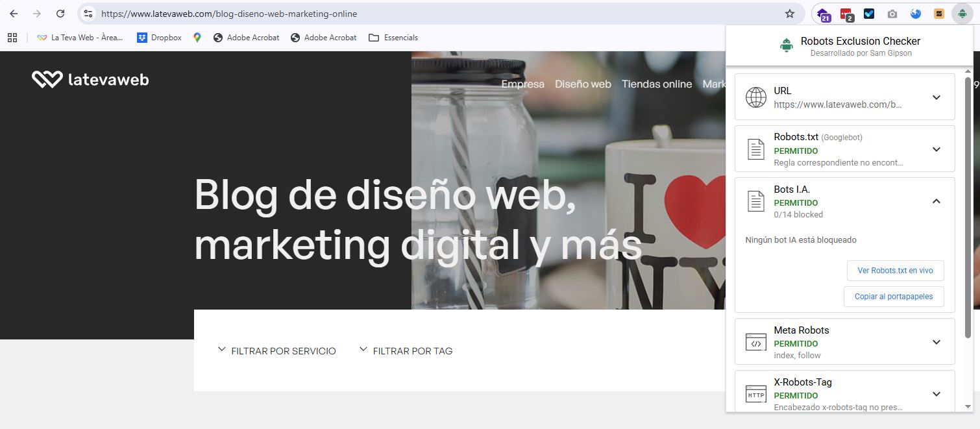
Task: Click the Copiar al portapapeles button
Action: [894, 297]
